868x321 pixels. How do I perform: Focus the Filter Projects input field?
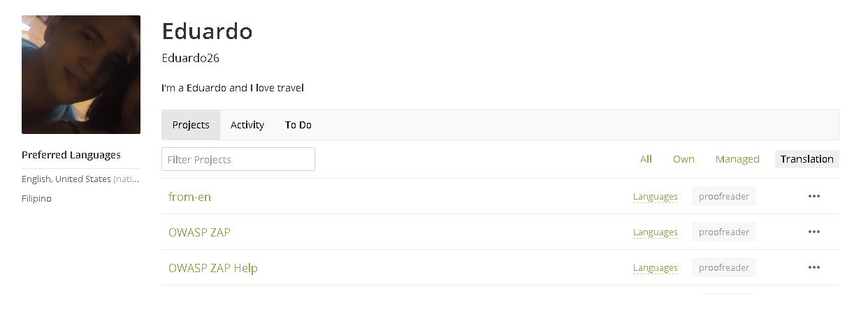(238, 159)
